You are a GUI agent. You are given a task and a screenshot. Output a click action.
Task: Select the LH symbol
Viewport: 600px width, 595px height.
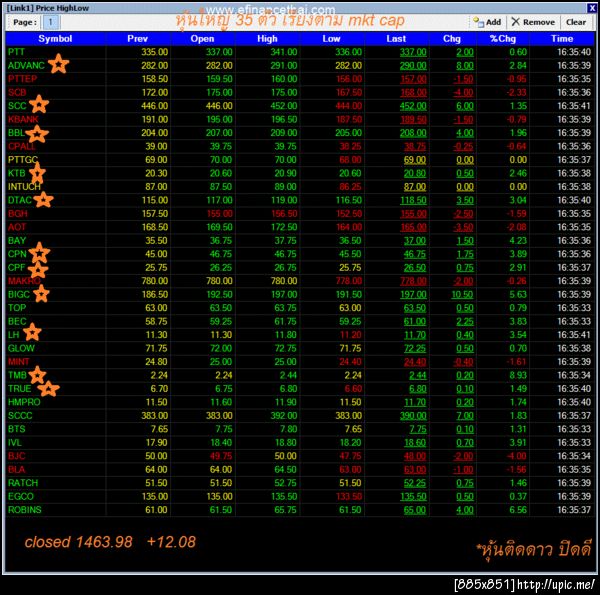point(13,335)
